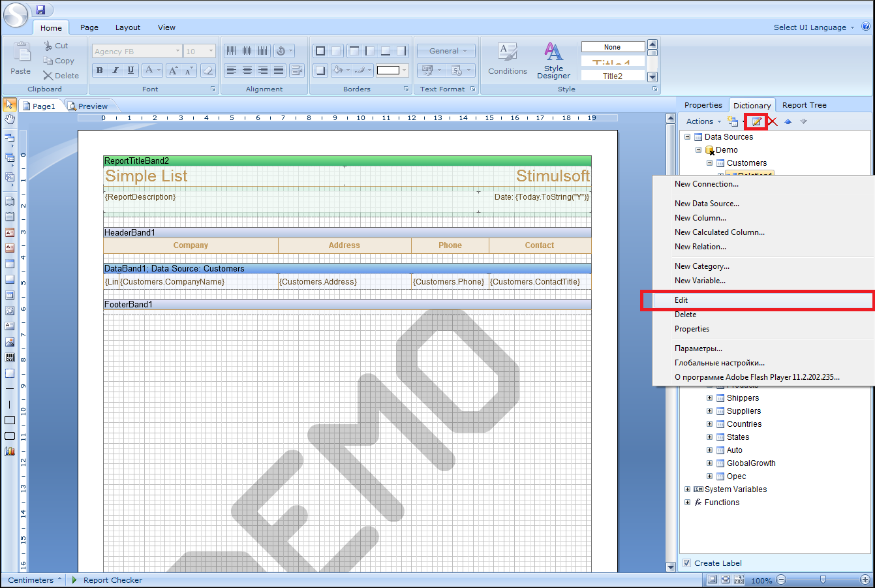Cut the selected component
Screen dimensions: 875x588
(x=56, y=46)
